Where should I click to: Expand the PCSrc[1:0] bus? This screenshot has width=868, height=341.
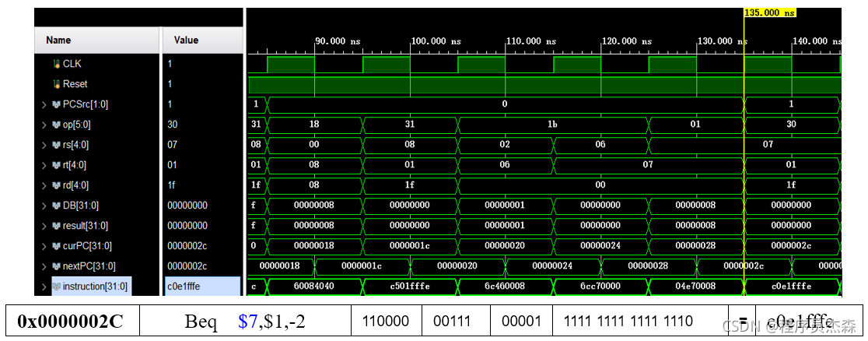tap(44, 104)
